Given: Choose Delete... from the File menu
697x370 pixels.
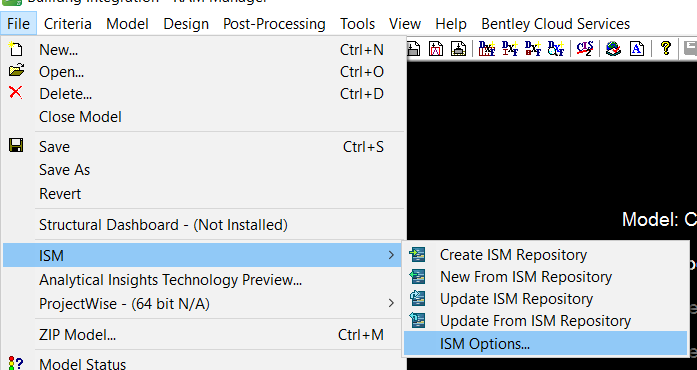Looking at the screenshot, I should pos(204,94).
